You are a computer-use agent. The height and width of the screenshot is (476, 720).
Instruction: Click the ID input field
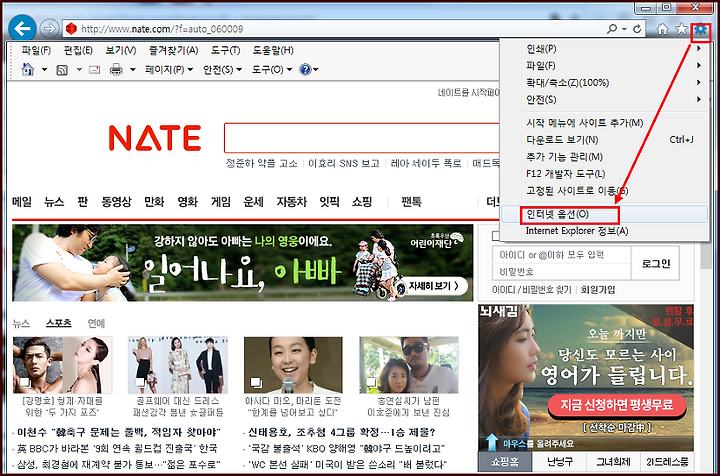[x=562, y=255]
